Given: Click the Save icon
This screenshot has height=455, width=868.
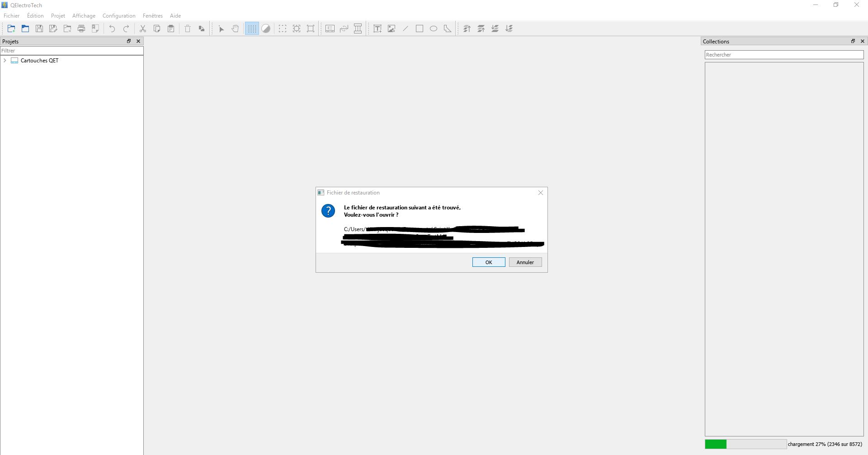Looking at the screenshot, I should 39,28.
